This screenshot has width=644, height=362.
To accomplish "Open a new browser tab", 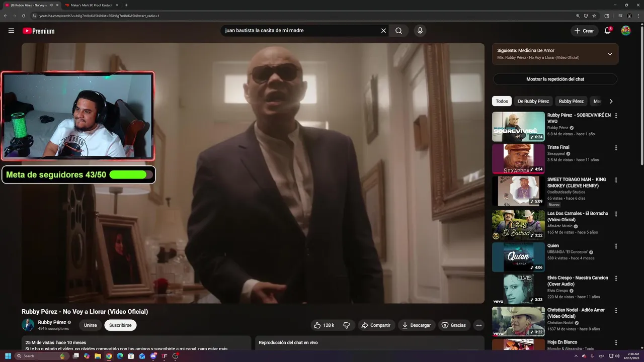I will tap(126, 5).
